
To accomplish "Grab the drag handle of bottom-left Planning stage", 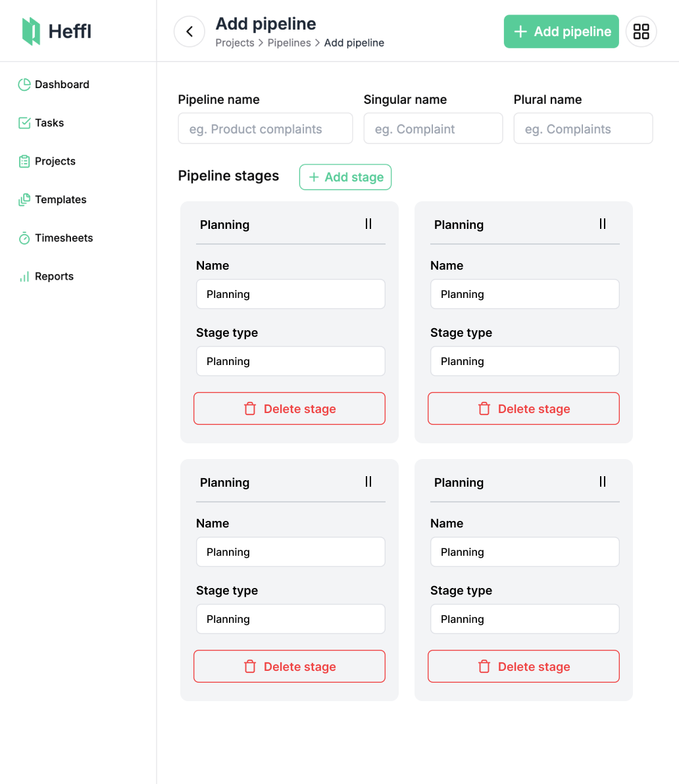I will [x=368, y=482].
